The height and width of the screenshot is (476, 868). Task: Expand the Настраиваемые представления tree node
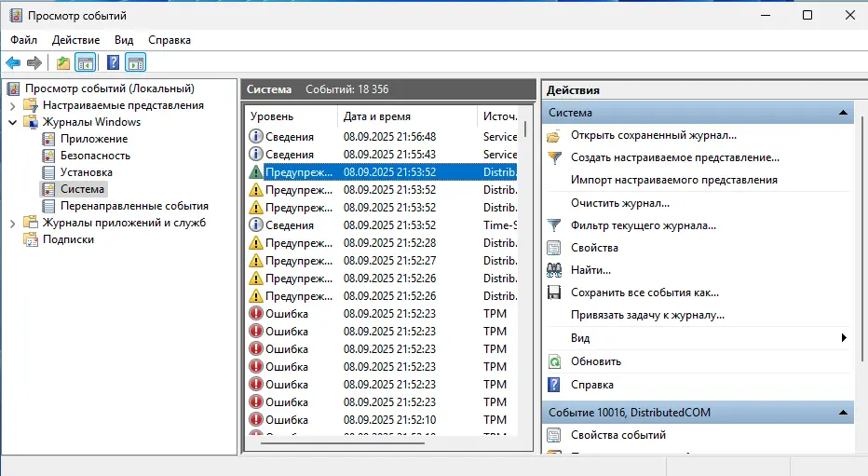12,105
